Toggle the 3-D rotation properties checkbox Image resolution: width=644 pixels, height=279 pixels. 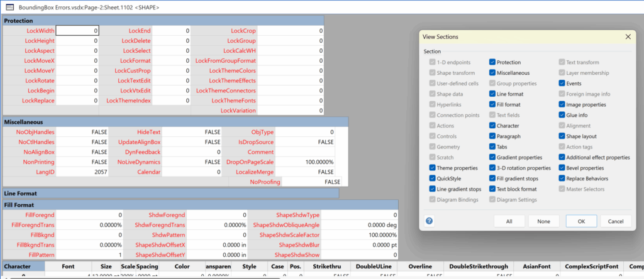click(493, 168)
